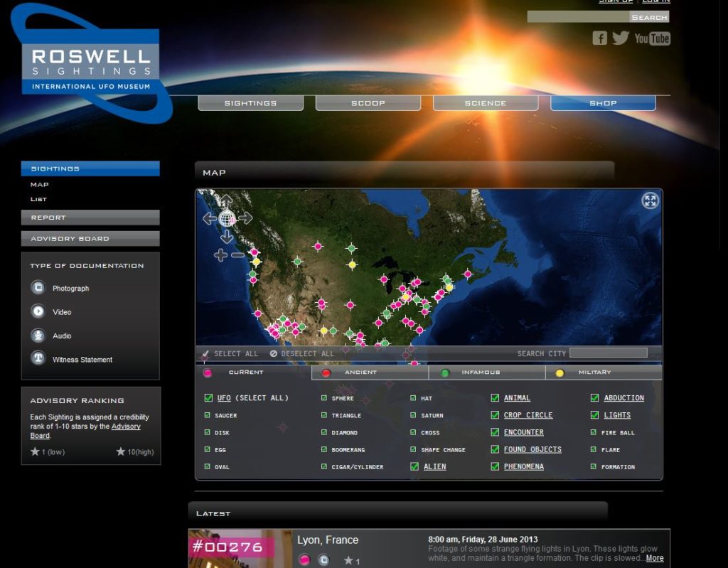Open the Facebook social icon

[x=599, y=38]
